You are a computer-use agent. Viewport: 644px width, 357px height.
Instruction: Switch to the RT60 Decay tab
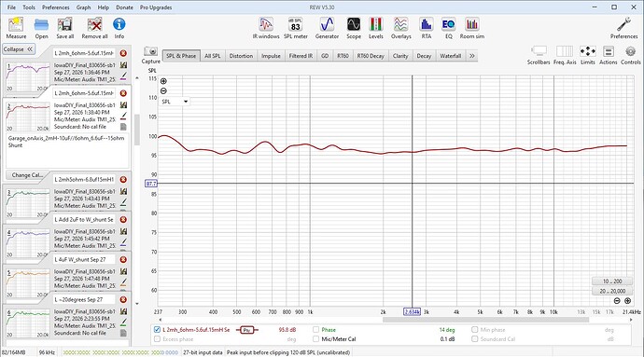click(371, 56)
